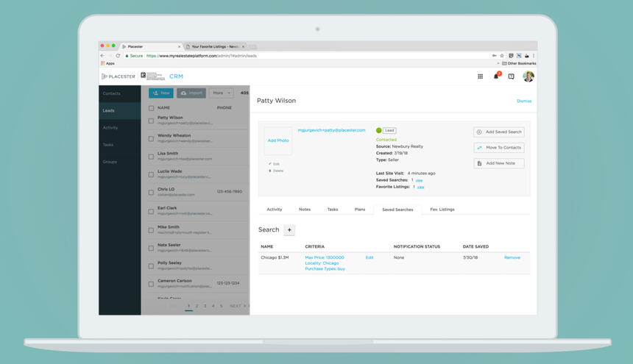
Task: Click the Max Price: 1300000 criteria
Action: coord(325,257)
